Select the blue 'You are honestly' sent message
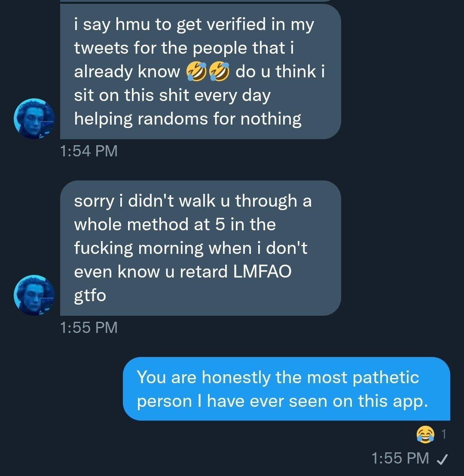464x476 pixels. coord(286,389)
